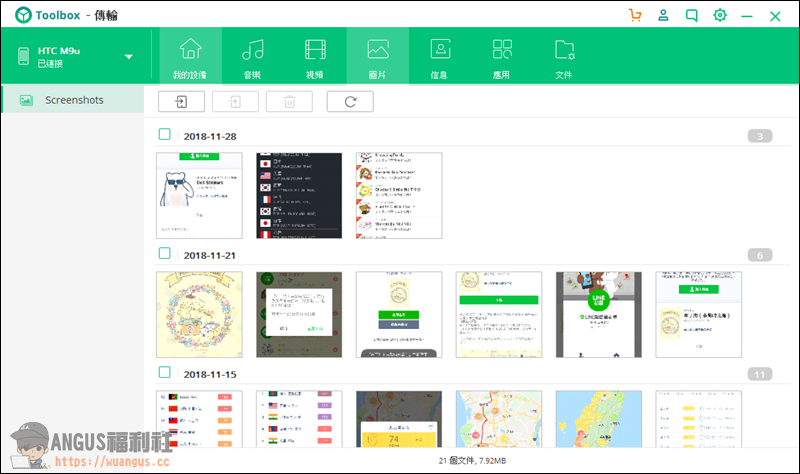Click the HTC M9u phone icon
Screen dimensions: 800x474
(23, 56)
